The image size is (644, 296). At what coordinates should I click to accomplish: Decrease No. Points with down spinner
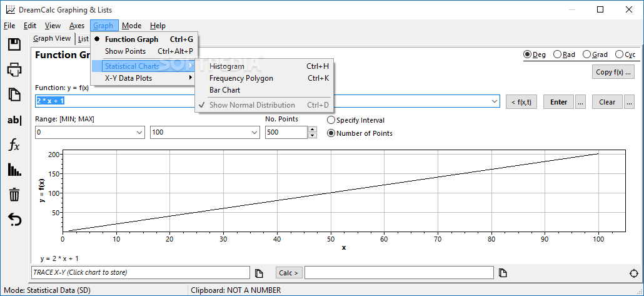click(x=313, y=136)
